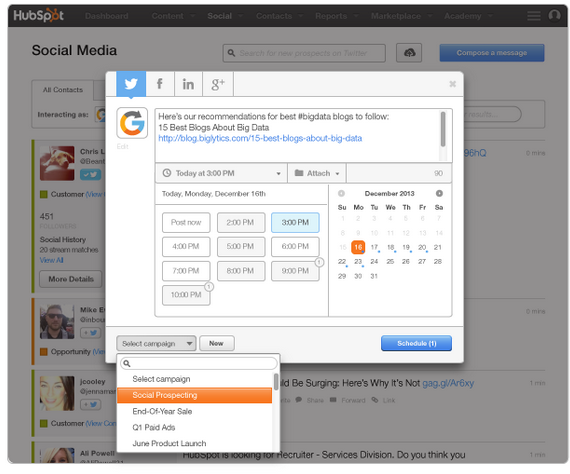This screenshot has height=474, width=570.
Task: Click the campaign search input field
Action: [x=198, y=363]
